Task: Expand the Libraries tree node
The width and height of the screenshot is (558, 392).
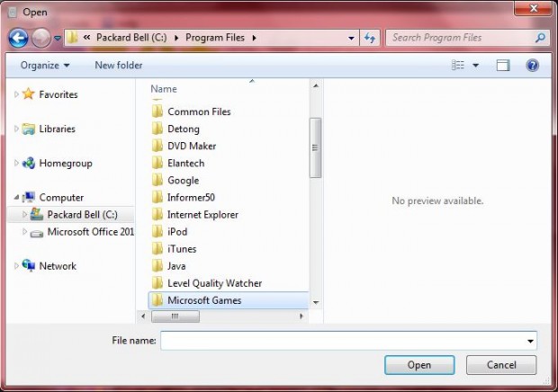Action: (x=16, y=129)
